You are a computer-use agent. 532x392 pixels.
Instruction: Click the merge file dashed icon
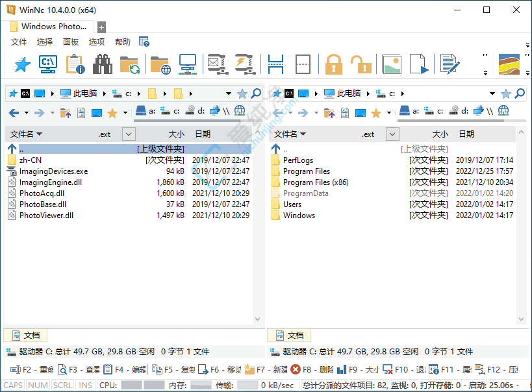303,64
